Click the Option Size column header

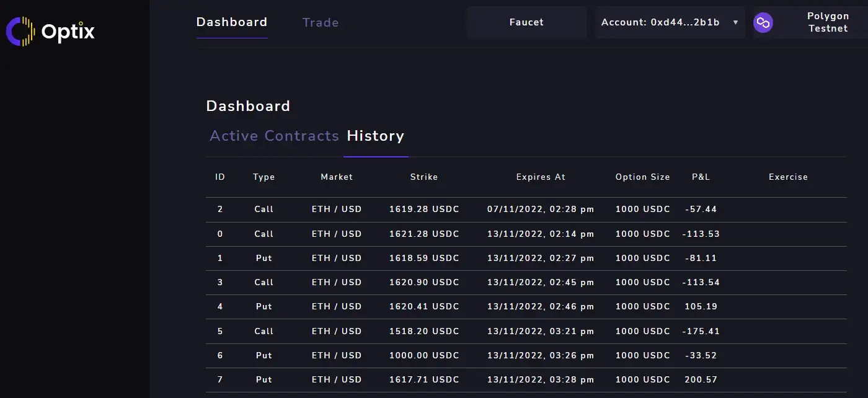pyautogui.click(x=642, y=177)
